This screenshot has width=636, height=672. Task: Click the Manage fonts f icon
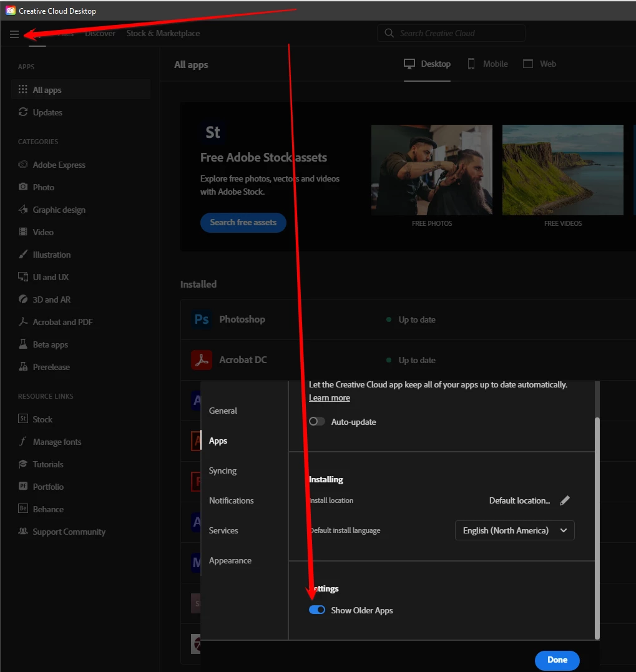[22, 441]
